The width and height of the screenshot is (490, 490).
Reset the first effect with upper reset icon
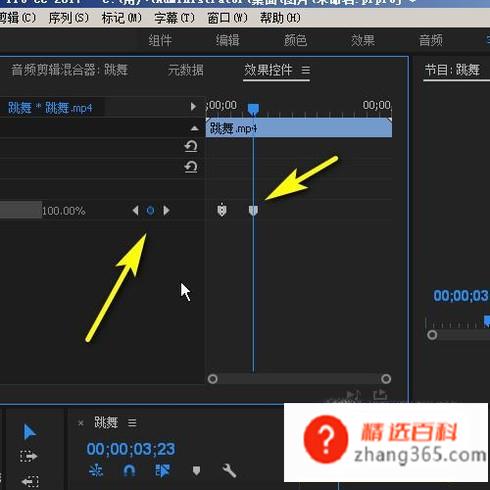191,146
